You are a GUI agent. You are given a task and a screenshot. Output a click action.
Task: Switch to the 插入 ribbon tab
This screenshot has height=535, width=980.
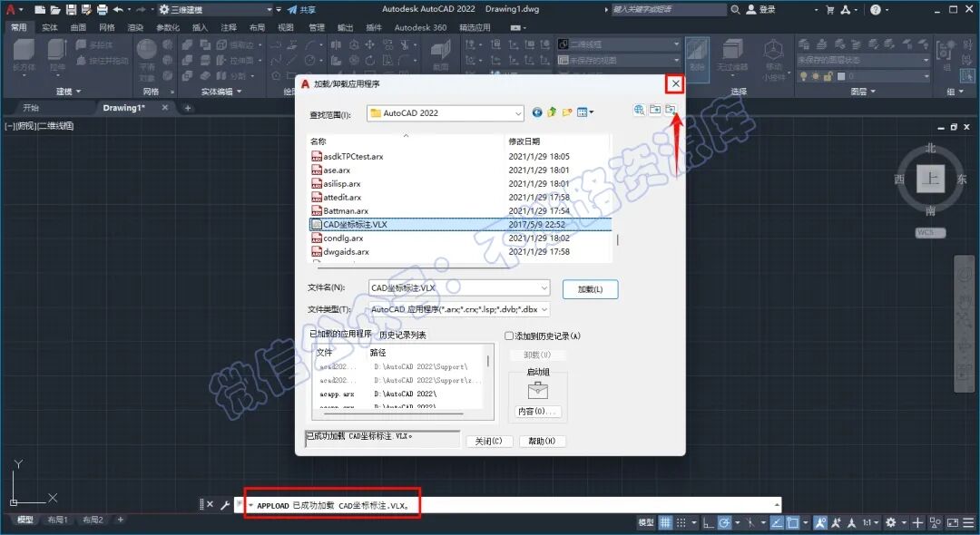[x=200, y=27]
